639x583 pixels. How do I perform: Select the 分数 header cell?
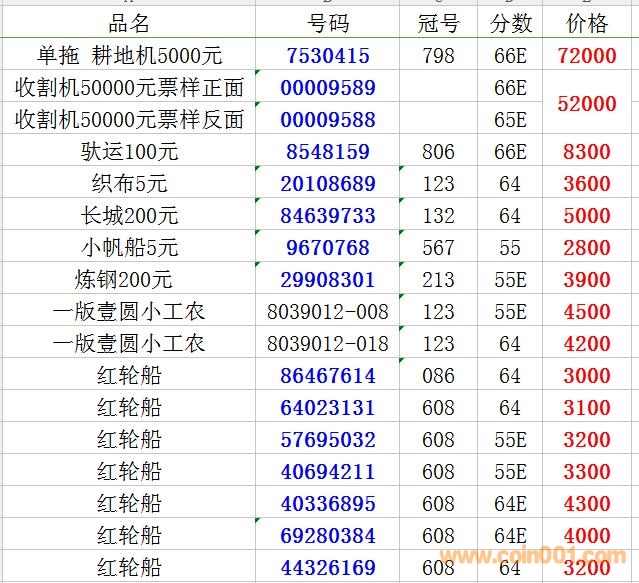pyautogui.click(x=510, y=23)
